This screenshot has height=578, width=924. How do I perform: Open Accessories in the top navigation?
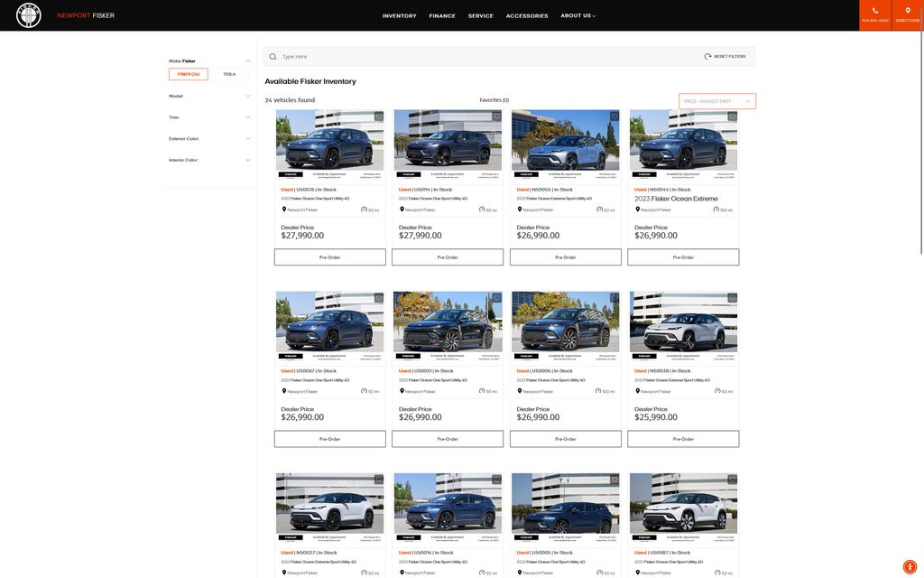click(527, 16)
